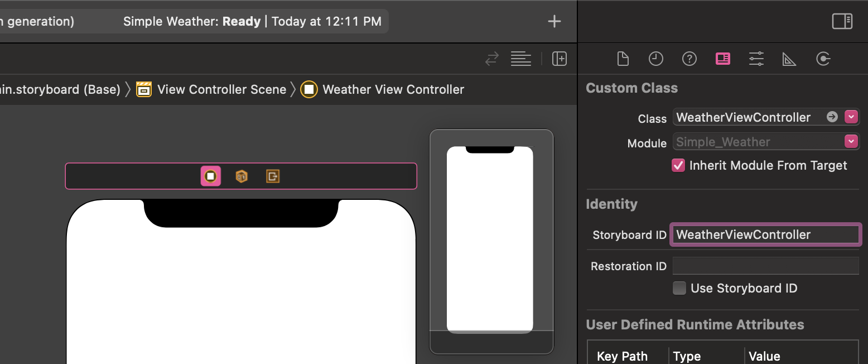Select the First Responder cube icon
This screenshot has height=364, width=868.
coord(242,176)
